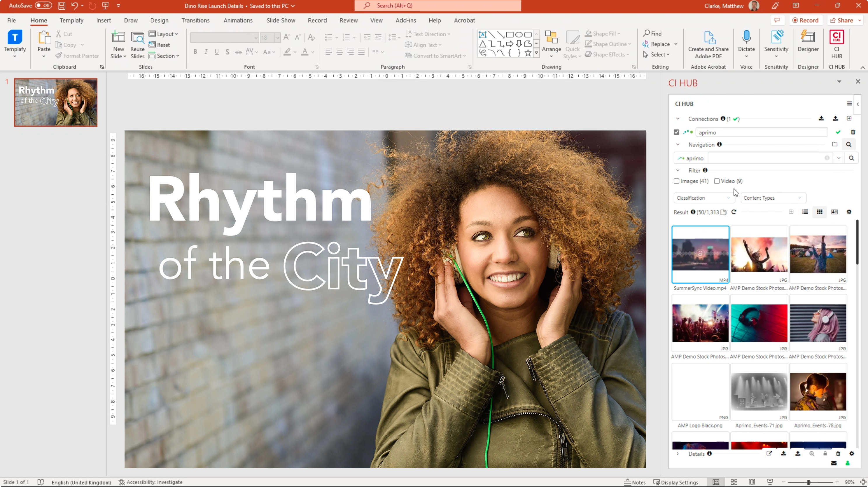The width and height of the screenshot is (868, 487).
Task: Open the Designer pane
Action: coord(808,41)
